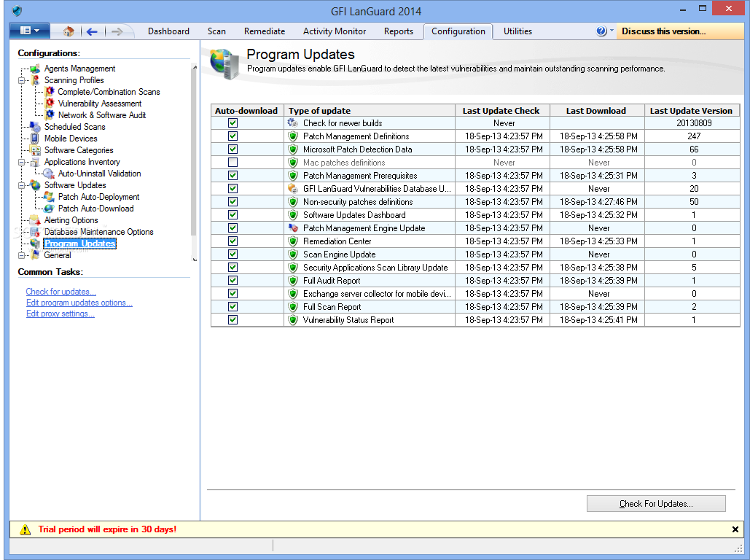Sort by Type of update column header
Viewport: 750px width, 560px height.
point(370,111)
